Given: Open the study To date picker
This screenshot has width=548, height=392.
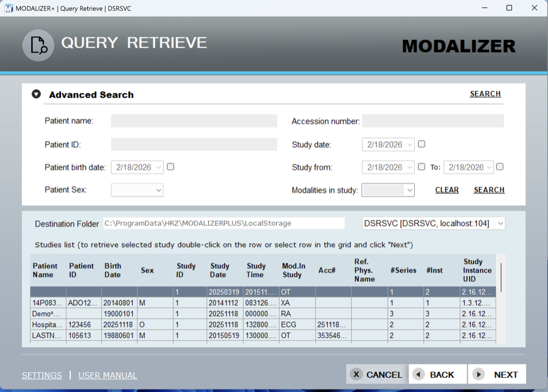Looking at the screenshot, I should point(469,168).
